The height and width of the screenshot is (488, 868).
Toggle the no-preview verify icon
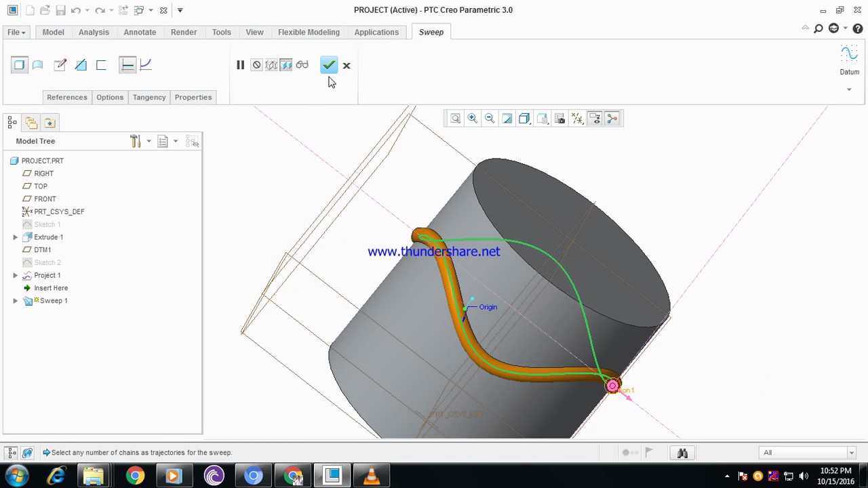[x=256, y=64]
